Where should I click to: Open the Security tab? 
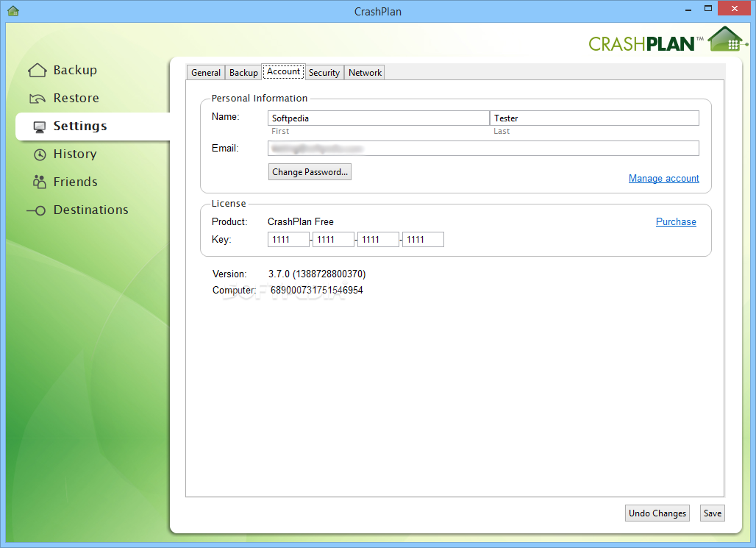(x=324, y=72)
